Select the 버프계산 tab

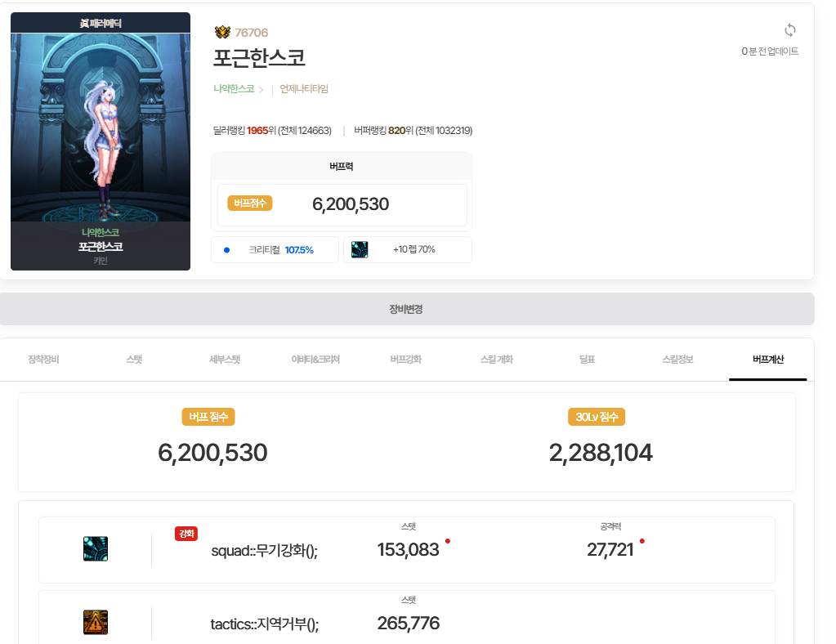(768, 360)
